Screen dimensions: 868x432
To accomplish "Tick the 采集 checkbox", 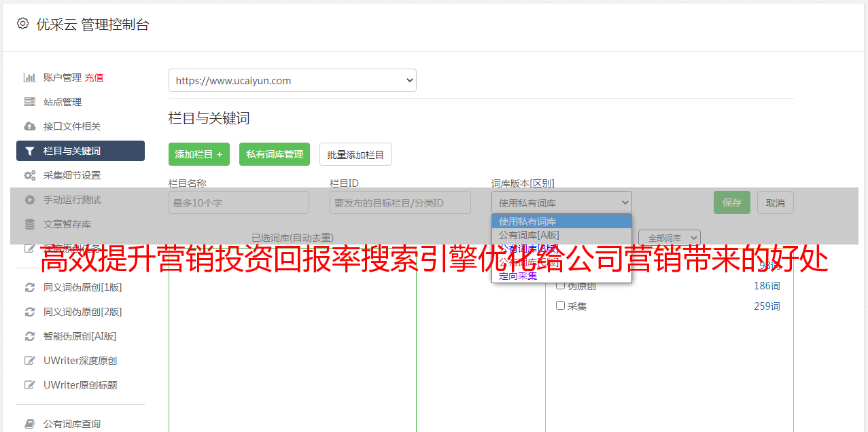I will [561, 306].
